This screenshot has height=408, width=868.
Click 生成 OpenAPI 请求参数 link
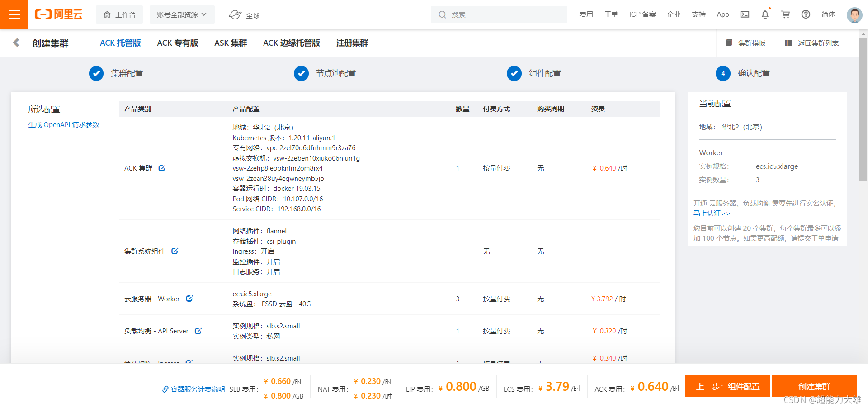[64, 125]
